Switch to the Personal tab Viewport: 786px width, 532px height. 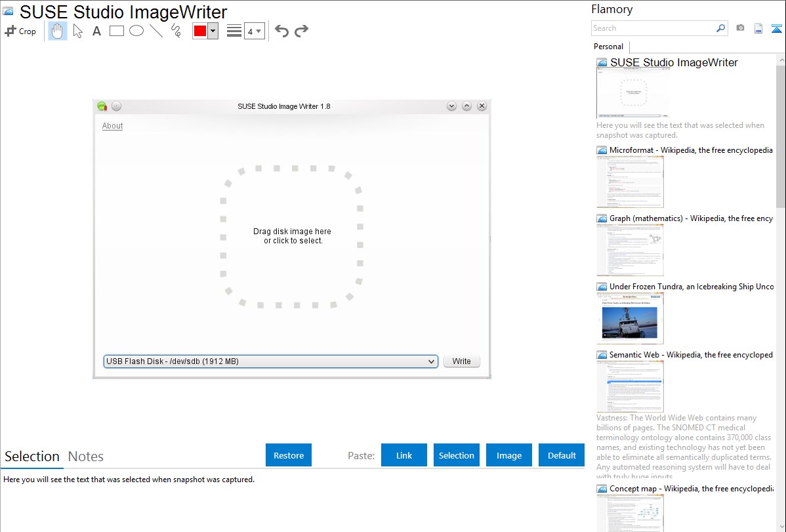pos(609,46)
